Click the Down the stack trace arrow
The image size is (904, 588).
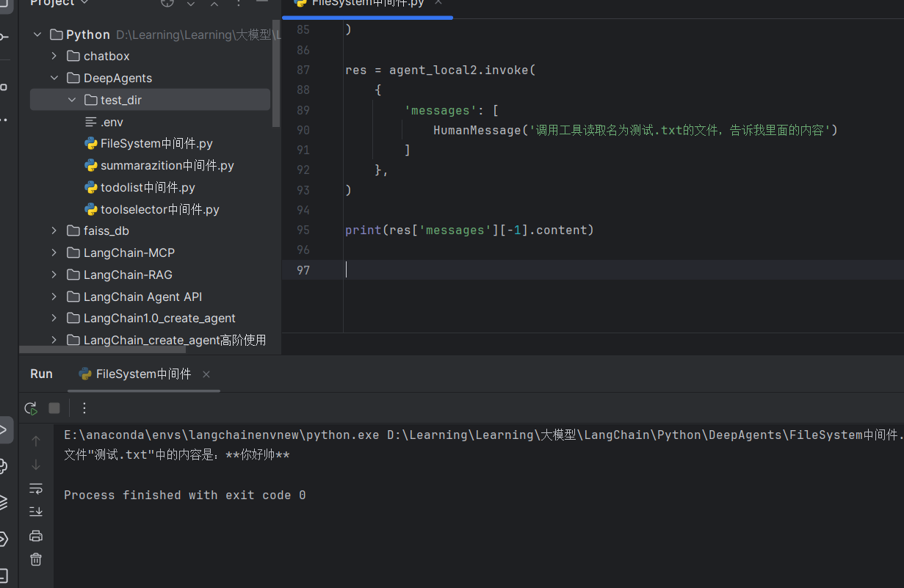[x=36, y=465]
